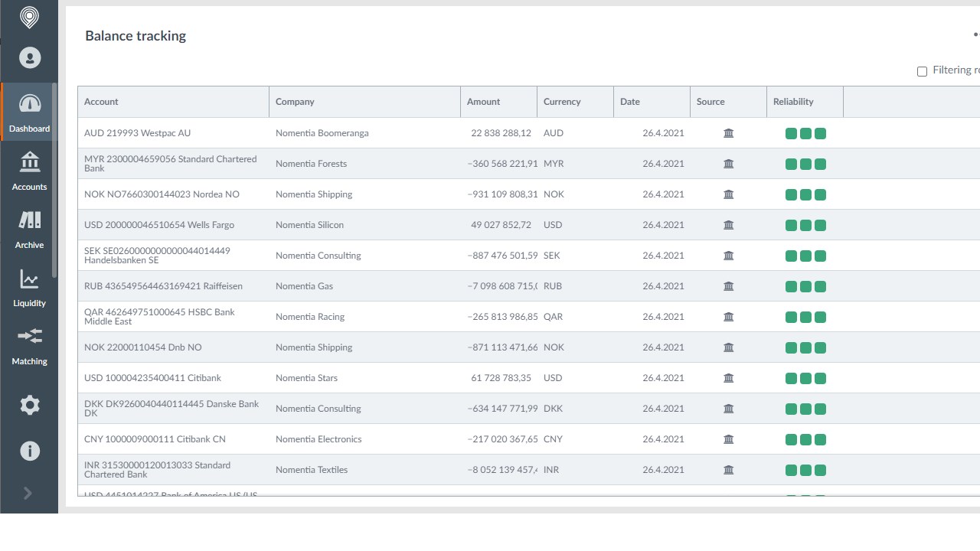Click company Nomentia Silicon

[309, 225]
